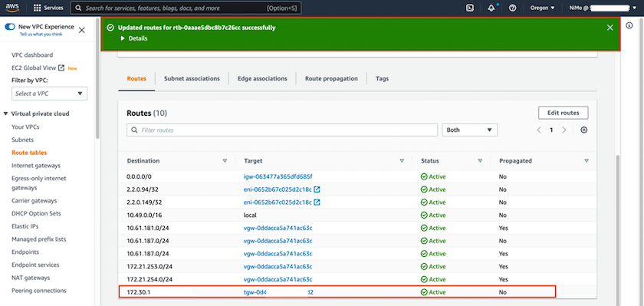This screenshot has width=644, height=306.
Task: Sort by Destination column arrow
Action: click(x=225, y=161)
